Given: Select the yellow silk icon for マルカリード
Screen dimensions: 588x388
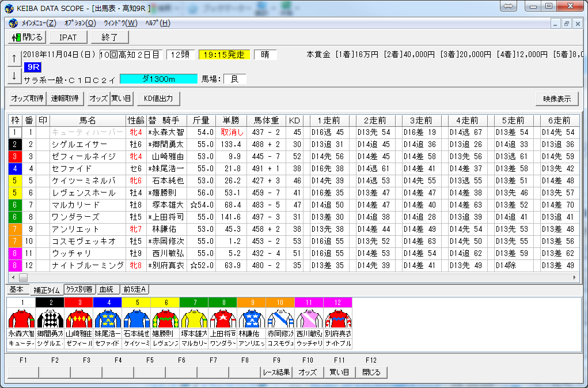Looking at the screenshot, I should tap(194, 319).
